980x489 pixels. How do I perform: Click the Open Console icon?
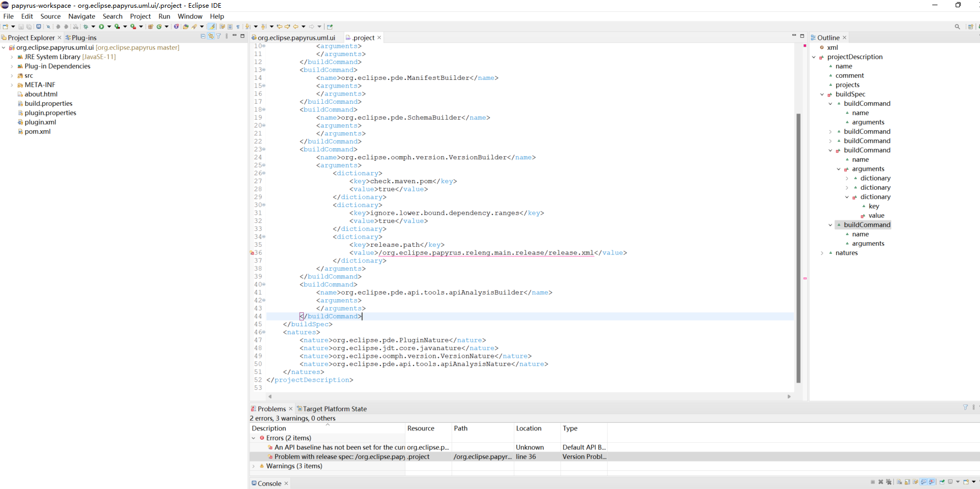point(966,482)
